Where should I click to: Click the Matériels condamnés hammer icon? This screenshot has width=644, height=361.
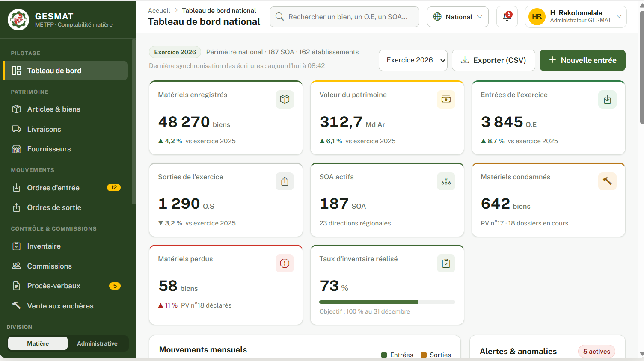(x=607, y=181)
